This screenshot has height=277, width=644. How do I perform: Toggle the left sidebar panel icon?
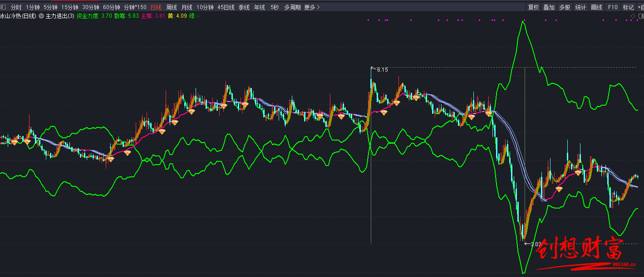pyautogui.click(x=3, y=7)
